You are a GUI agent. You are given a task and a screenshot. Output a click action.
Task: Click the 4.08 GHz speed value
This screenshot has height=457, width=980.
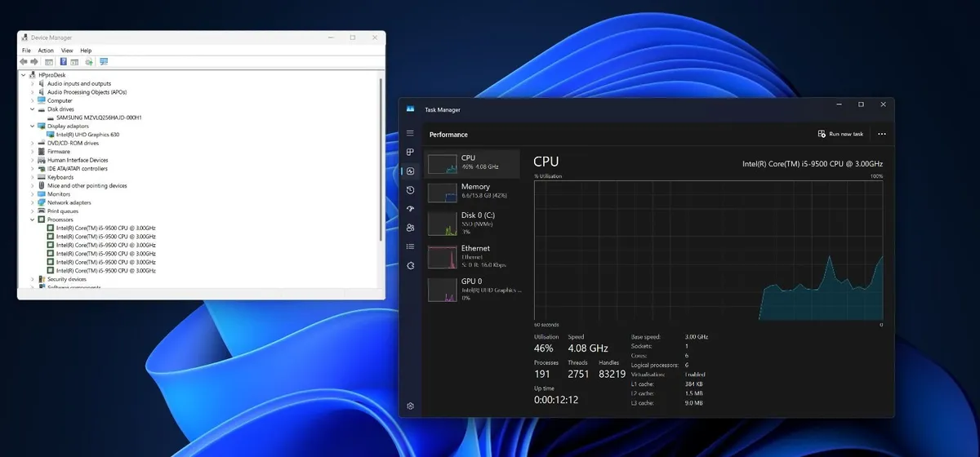586,348
